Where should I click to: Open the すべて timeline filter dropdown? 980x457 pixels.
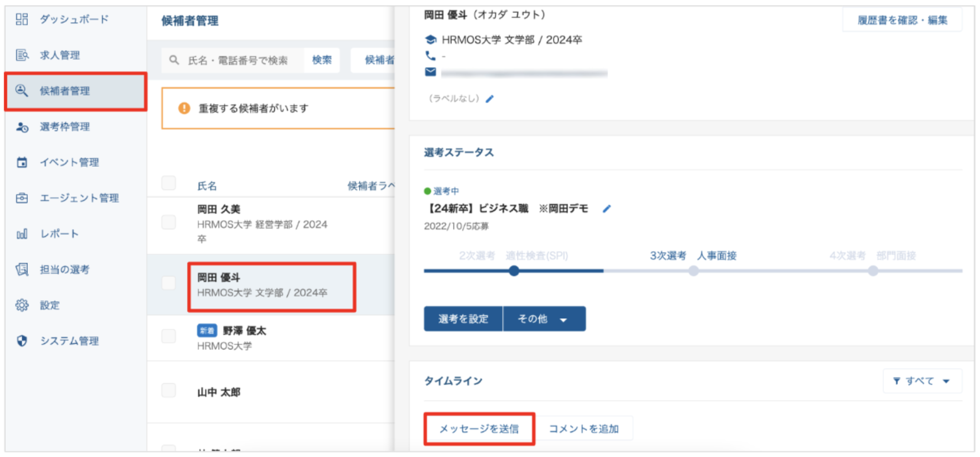pos(922,381)
